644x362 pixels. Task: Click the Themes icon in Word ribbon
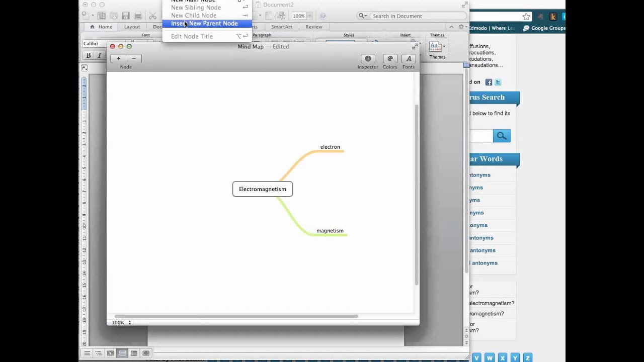point(435,47)
